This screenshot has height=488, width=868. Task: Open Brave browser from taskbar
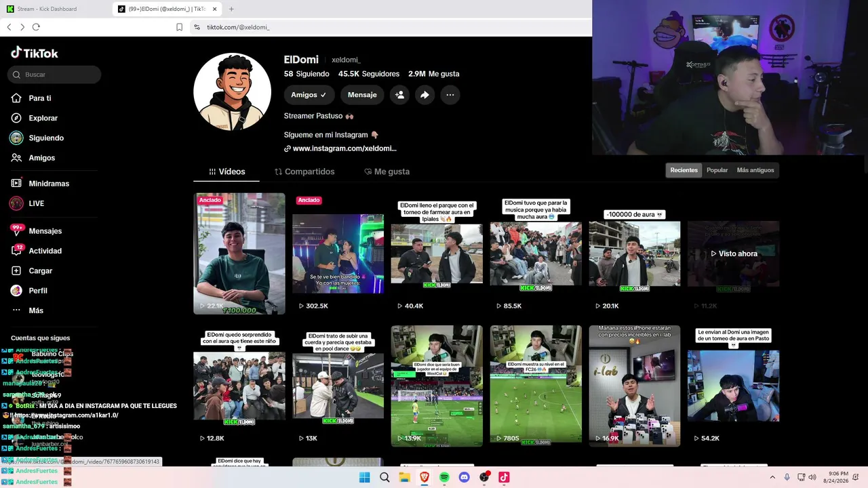point(425,477)
